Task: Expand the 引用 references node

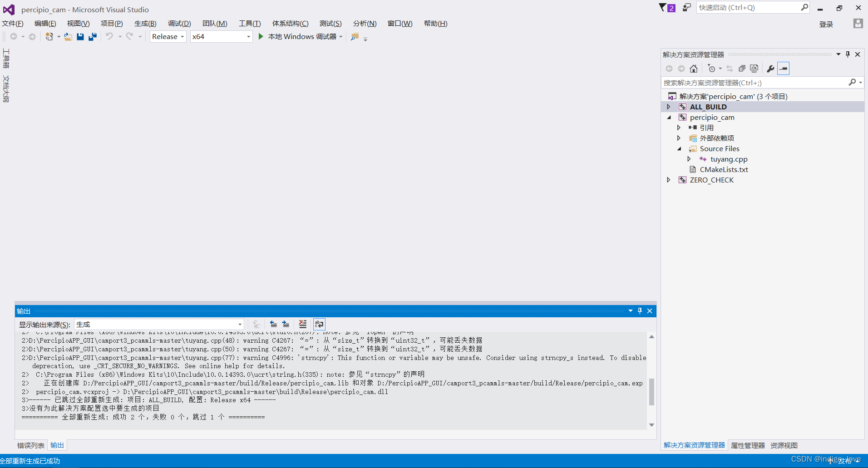Action: click(x=679, y=128)
